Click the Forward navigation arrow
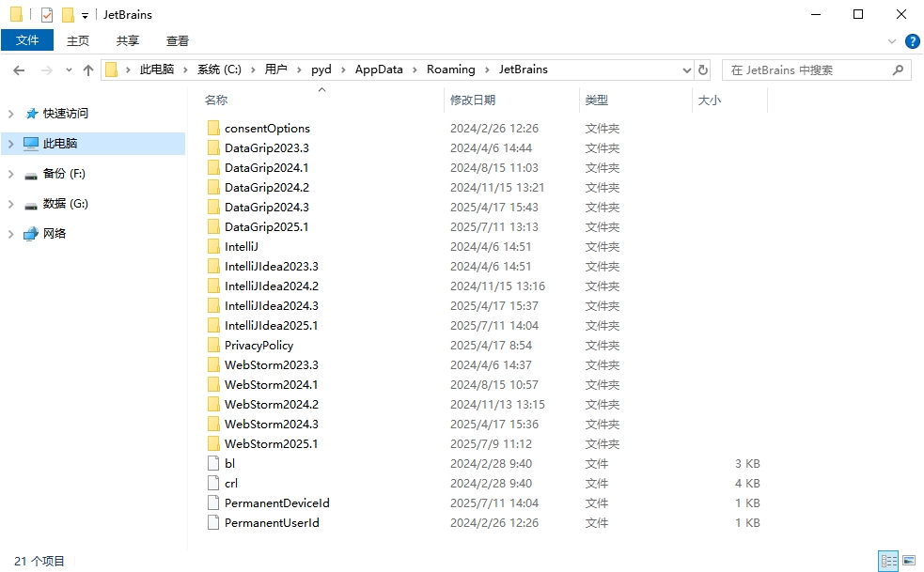 pyautogui.click(x=47, y=70)
